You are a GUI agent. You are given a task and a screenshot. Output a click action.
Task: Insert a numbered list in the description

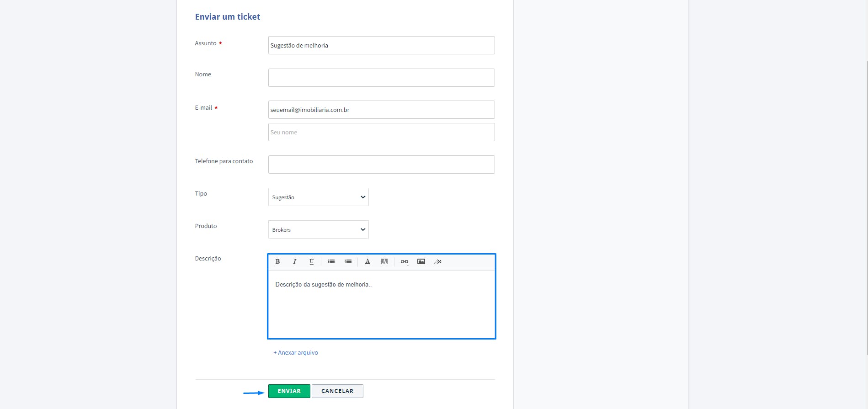(x=348, y=262)
